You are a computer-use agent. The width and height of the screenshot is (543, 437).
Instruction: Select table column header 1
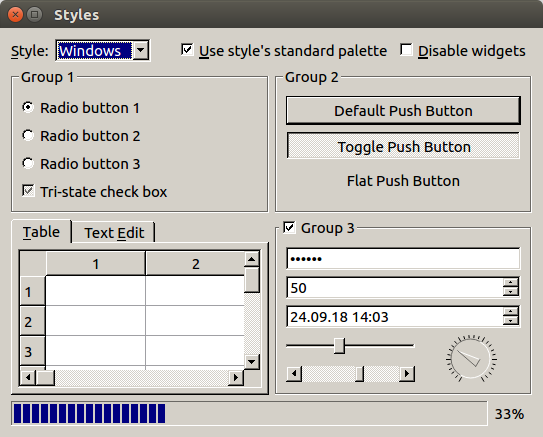click(x=96, y=264)
